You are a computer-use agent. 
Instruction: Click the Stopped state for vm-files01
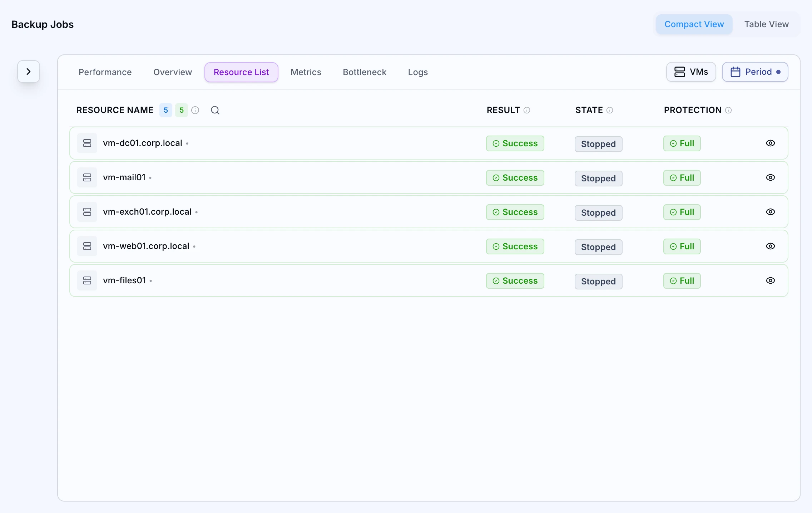click(x=598, y=282)
